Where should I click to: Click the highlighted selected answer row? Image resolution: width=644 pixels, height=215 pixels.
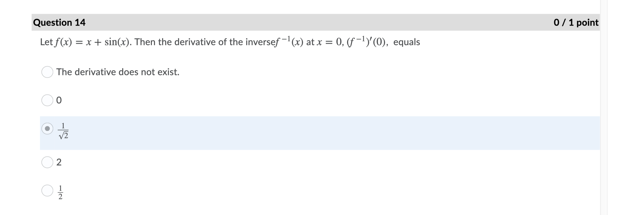coord(300,132)
